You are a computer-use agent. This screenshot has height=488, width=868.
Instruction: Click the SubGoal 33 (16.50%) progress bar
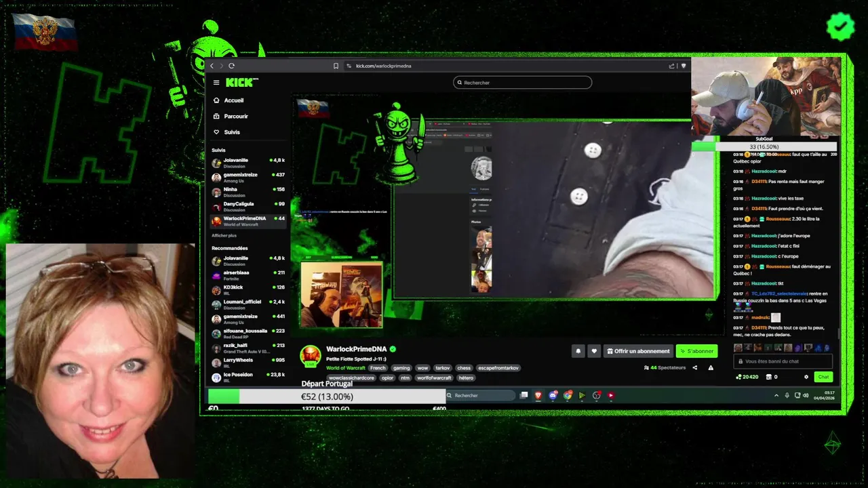point(764,146)
